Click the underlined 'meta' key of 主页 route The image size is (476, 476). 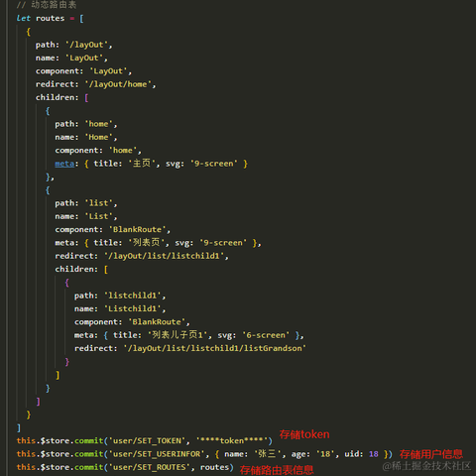[64, 164]
